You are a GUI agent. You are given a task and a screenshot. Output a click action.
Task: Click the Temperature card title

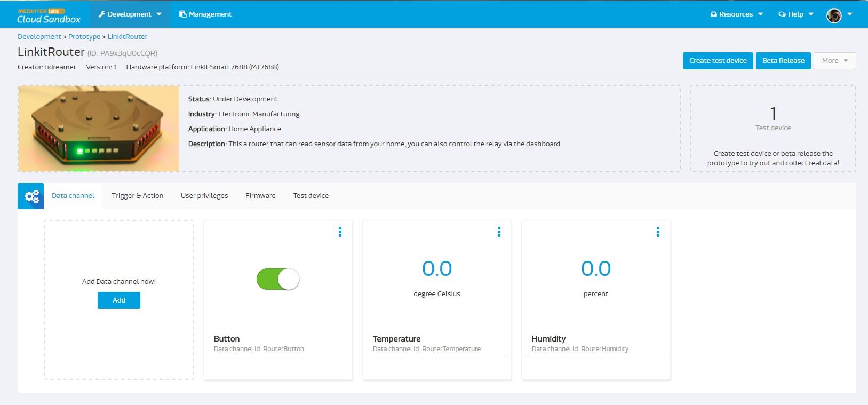[396, 339]
